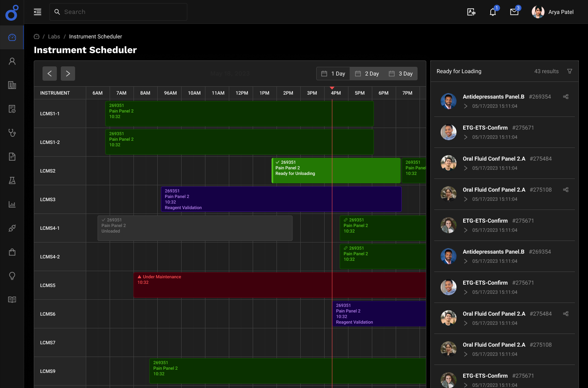
Task: Switch to the 3 Day view
Action: click(x=400, y=74)
